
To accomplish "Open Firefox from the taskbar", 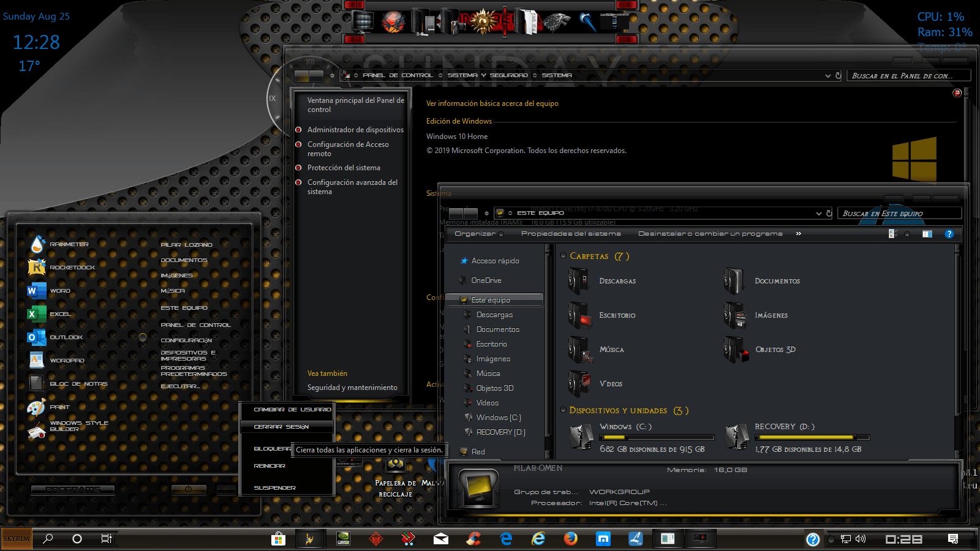I will pyautogui.click(x=571, y=539).
